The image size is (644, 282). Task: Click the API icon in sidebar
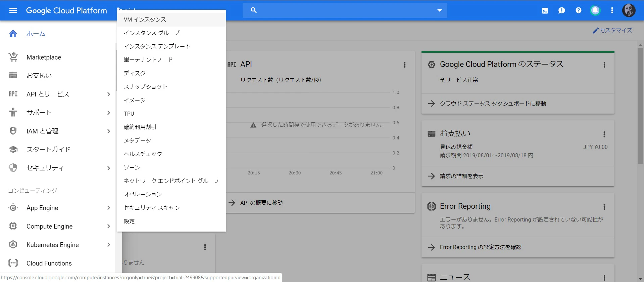click(x=13, y=94)
